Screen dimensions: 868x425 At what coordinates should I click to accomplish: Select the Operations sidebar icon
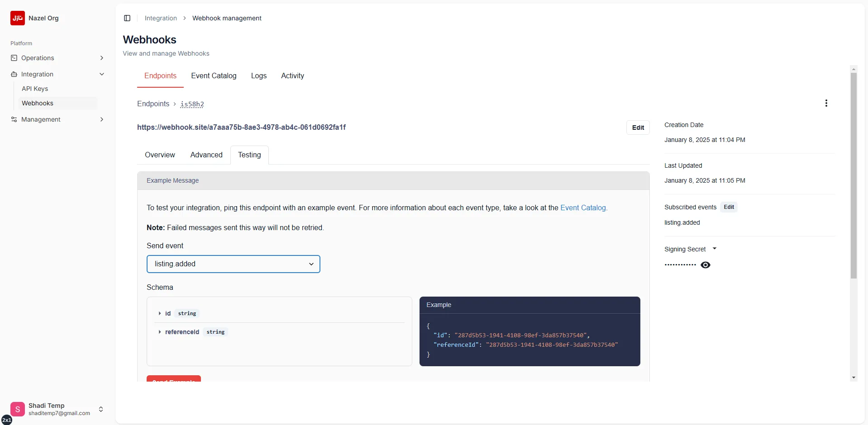tap(14, 57)
